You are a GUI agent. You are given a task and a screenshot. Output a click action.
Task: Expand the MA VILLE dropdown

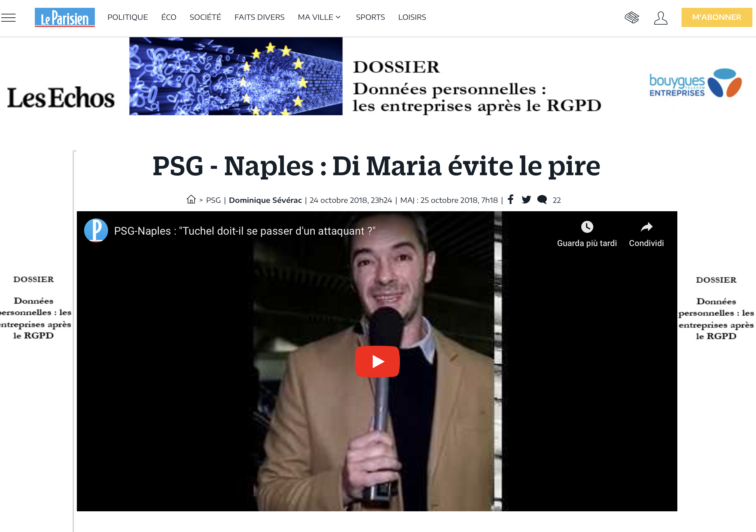click(x=319, y=17)
